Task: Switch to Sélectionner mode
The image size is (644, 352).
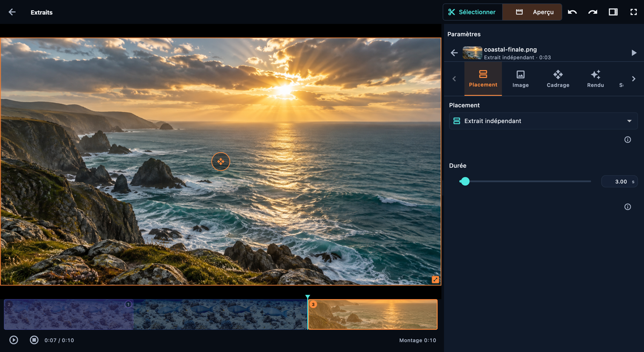Action: 472,12
